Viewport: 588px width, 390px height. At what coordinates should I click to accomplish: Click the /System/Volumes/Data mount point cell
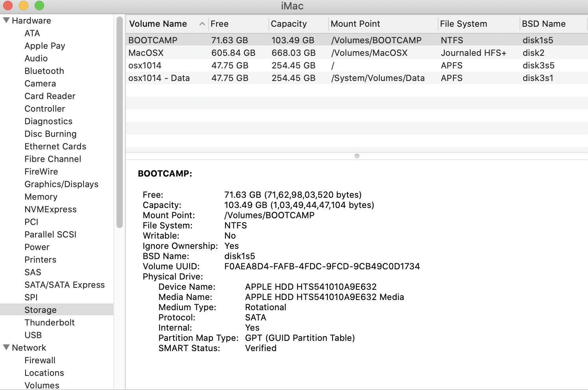click(x=378, y=78)
